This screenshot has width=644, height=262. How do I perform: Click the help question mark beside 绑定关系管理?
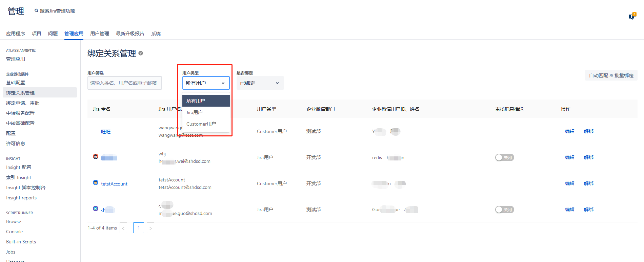click(x=141, y=53)
